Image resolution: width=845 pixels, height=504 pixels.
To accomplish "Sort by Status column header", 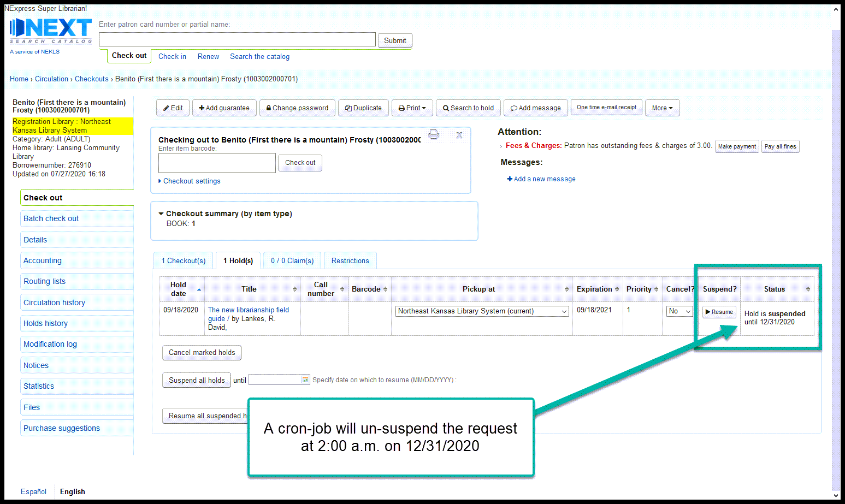I will pyautogui.click(x=777, y=289).
